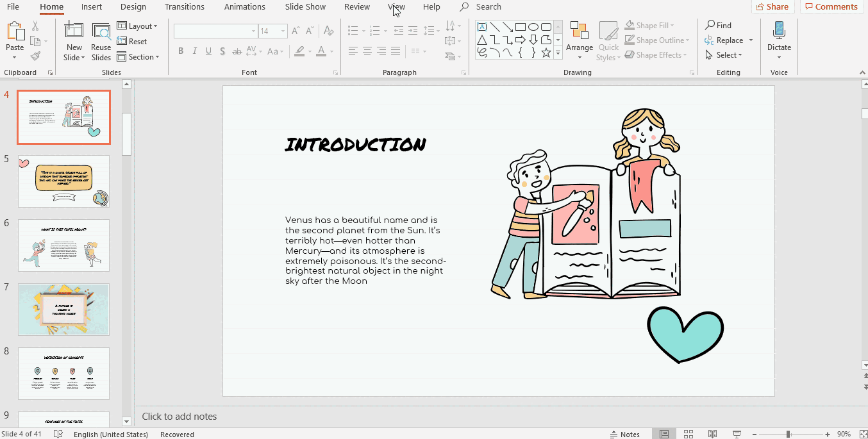This screenshot has width=868, height=439.
Task: Click the Share button
Action: point(772,7)
